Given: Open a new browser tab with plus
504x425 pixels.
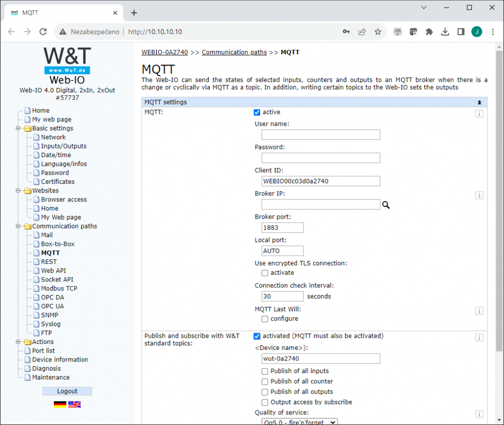Looking at the screenshot, I should pos(134,13).
